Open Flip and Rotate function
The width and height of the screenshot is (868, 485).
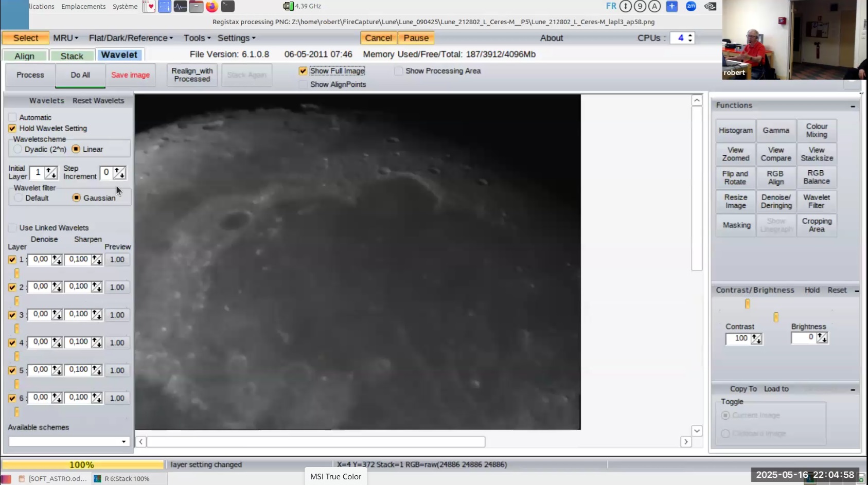pyautogui.click(x=735, y=177)
